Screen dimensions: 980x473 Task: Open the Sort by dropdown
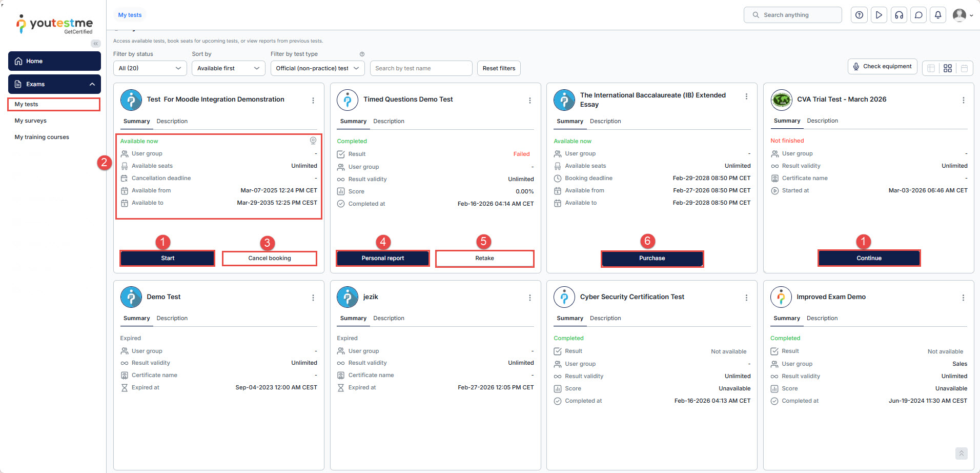tap(228, 68)
